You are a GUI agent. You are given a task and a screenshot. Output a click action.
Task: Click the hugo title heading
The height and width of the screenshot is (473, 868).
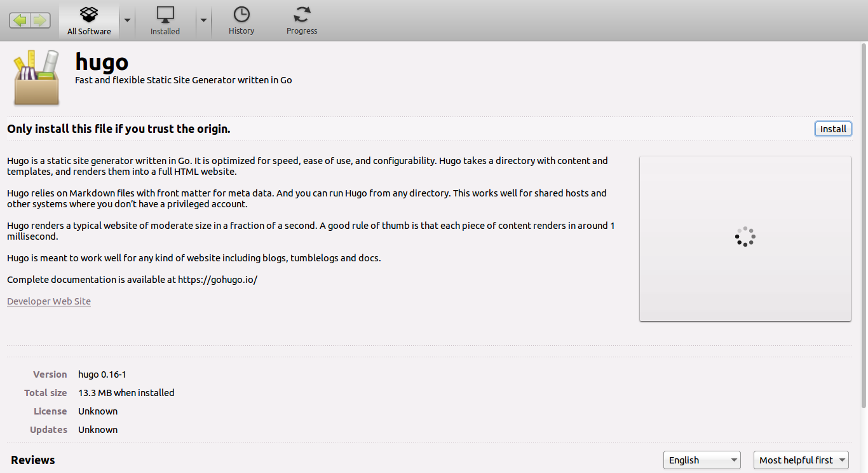click(102, 62)
